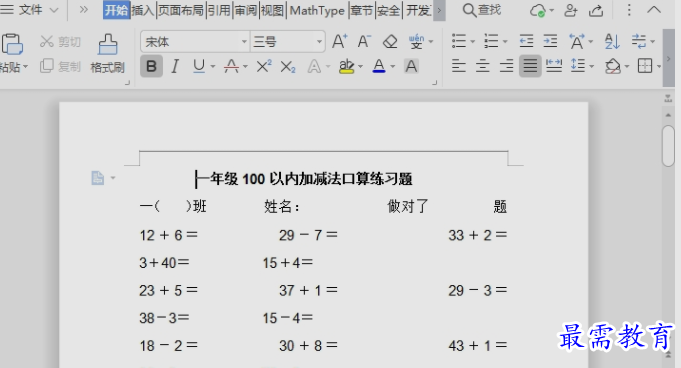Open the 文件 menu

(30, 10)
